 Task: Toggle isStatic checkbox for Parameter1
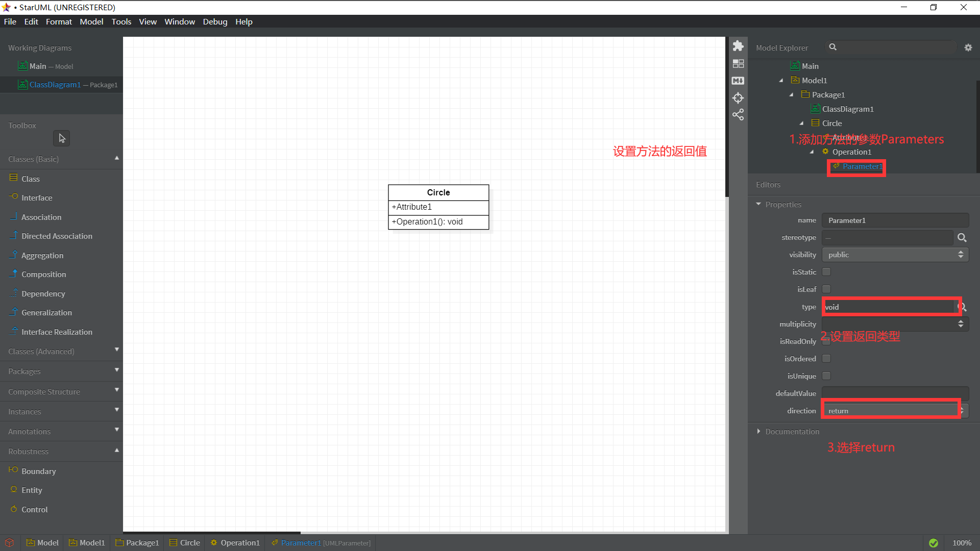pos(826,272)
